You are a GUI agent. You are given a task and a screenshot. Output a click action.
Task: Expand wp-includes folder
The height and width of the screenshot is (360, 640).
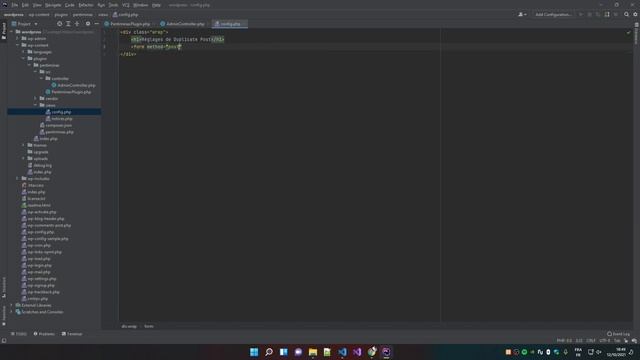pyautogui.click(x=18, y=178)
